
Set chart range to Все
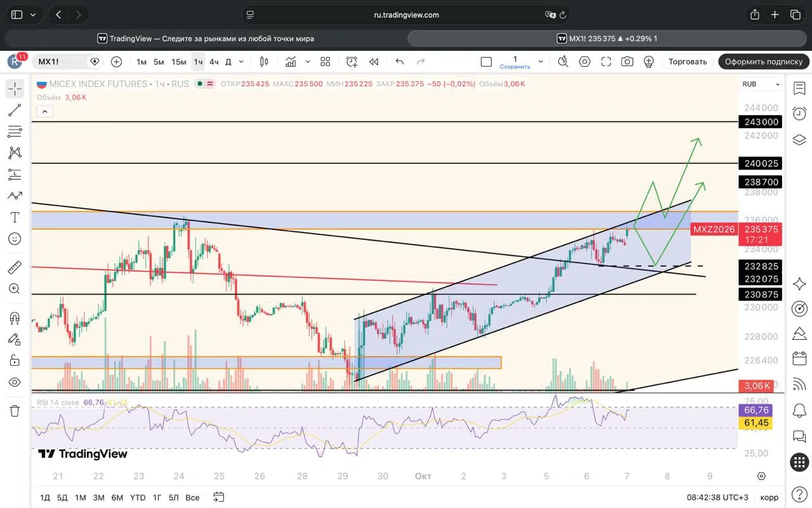tap(192, 497)
